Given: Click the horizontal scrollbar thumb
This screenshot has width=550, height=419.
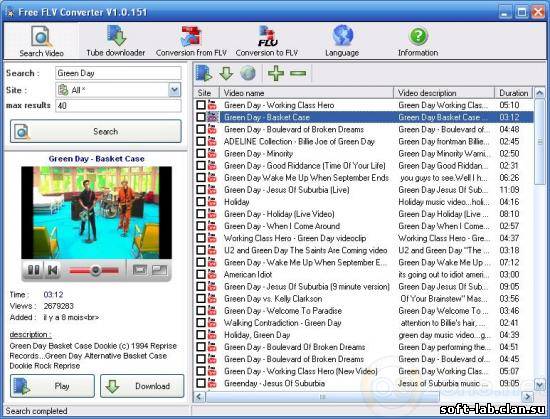Looking at the screenshot, I should pos(322,397).
